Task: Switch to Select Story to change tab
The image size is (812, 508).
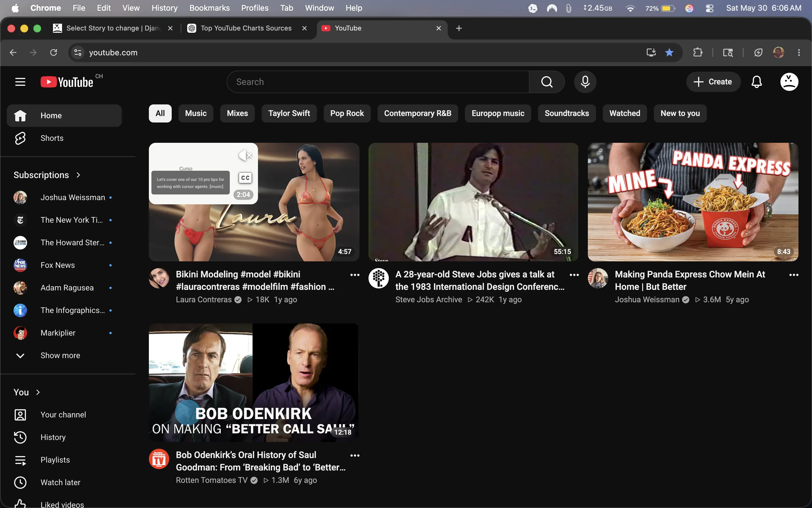Action: click(113, 28)
